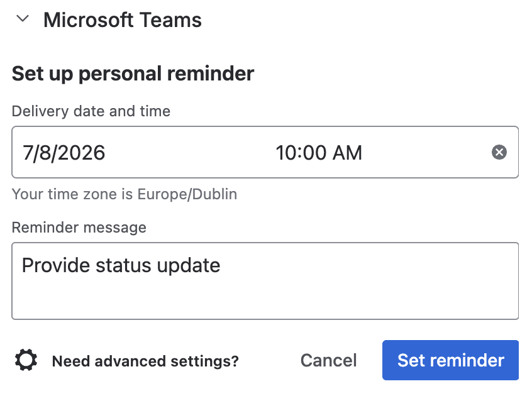Click the Europe/Dublin time zone note
This screenshot has height=396, width=532.
click(125, 194)
